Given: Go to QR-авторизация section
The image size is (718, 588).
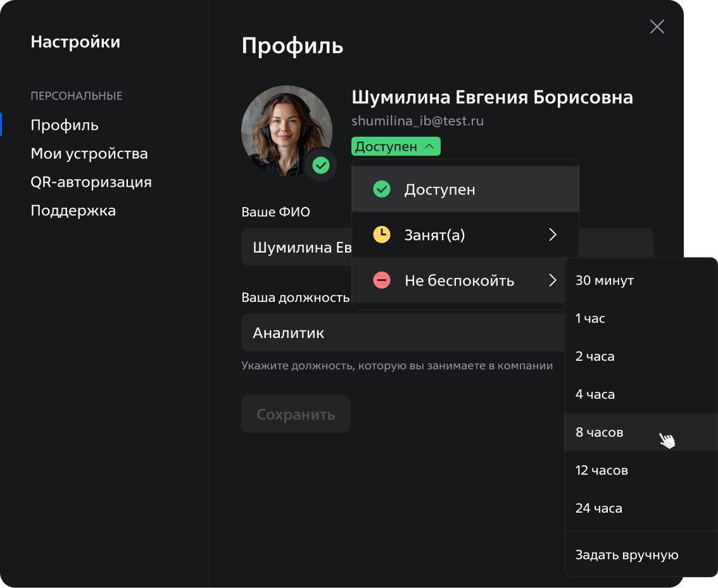Looking at the screenshot, I should (x=91, y=182).
